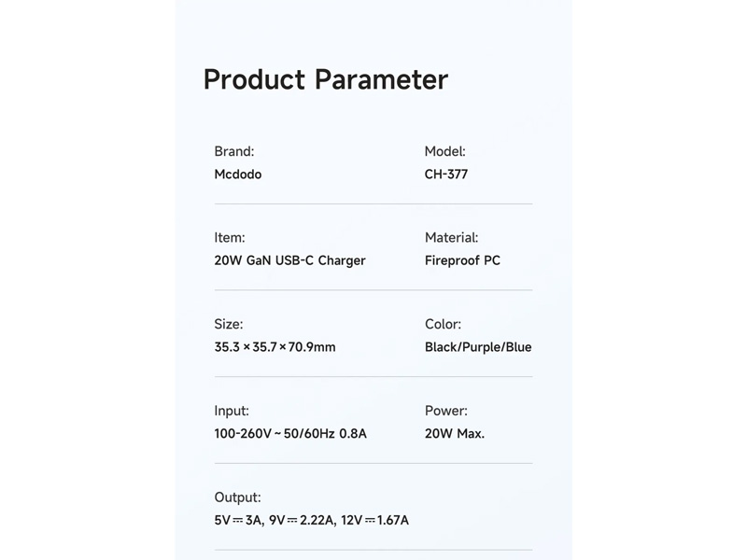Click the Color label
Screen dimensions: 747x560
coord(443,325)
